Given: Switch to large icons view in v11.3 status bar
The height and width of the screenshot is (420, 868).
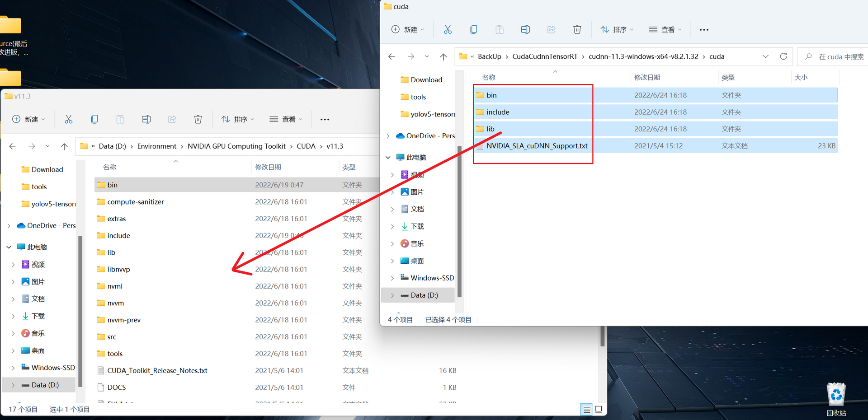Looking at the screenshot, I should click(599, 410).
